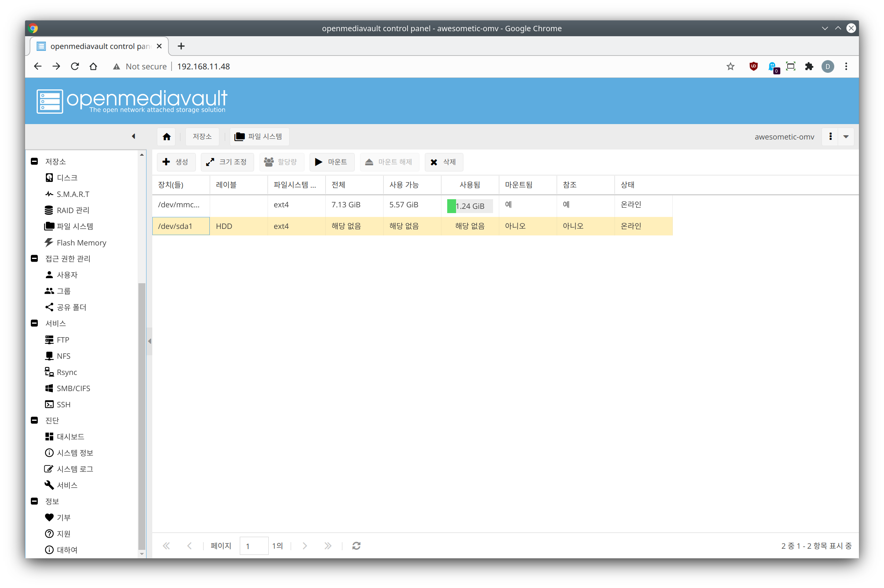
Task: Open SSH service settings
Action: point(63,405)
